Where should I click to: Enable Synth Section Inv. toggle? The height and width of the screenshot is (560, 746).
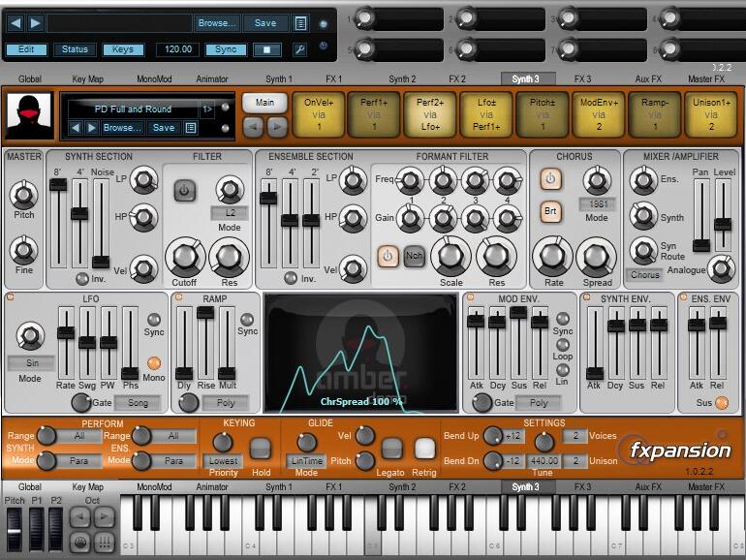82,279
